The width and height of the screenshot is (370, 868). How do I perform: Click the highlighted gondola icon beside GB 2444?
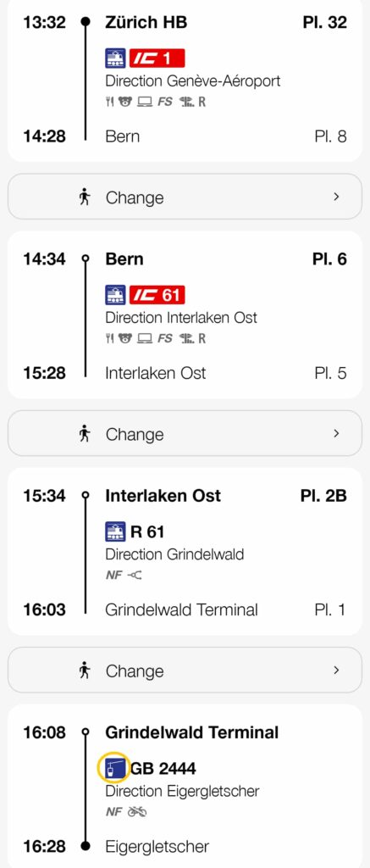pyautogui.click(x=113, y=768)
